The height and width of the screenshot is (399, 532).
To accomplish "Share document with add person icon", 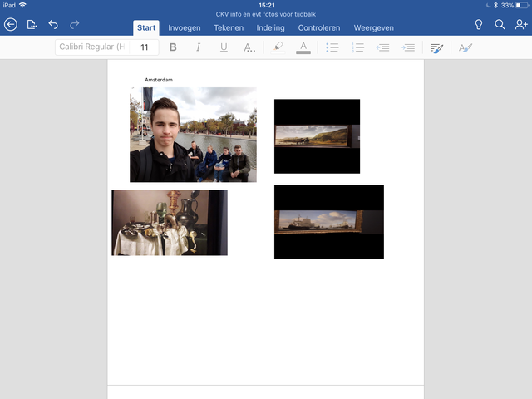I will [521, 24].
